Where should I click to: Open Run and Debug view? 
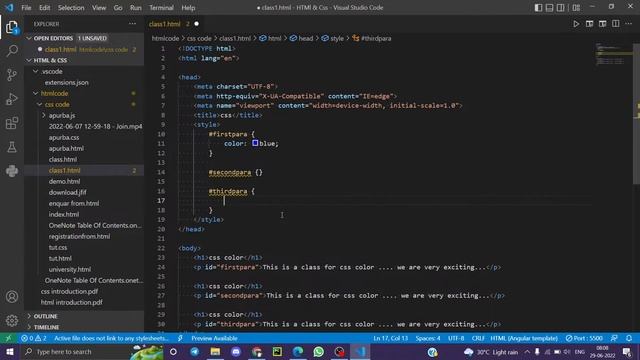(12, 99)
